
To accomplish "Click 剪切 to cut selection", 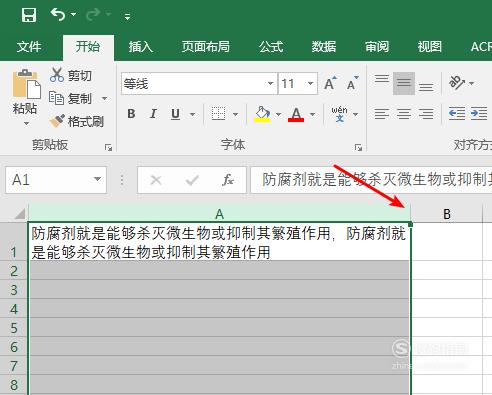I will [70, 75].
